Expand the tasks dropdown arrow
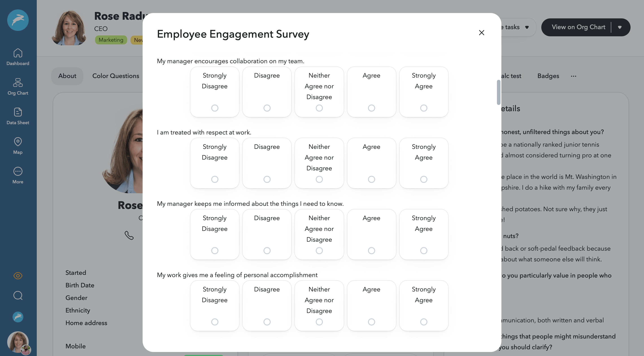Screen dimensions: 644x356 pyautogui.click(x=527, y=27)
